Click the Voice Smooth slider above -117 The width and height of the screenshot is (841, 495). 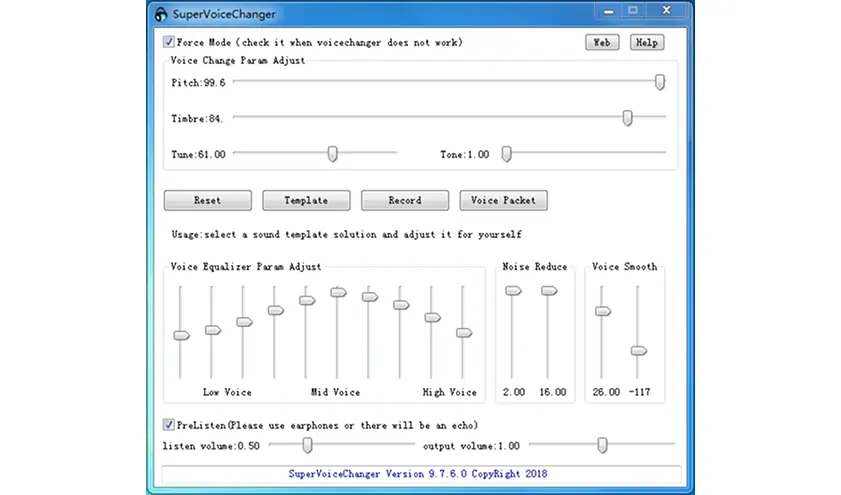tap(639, 351)
